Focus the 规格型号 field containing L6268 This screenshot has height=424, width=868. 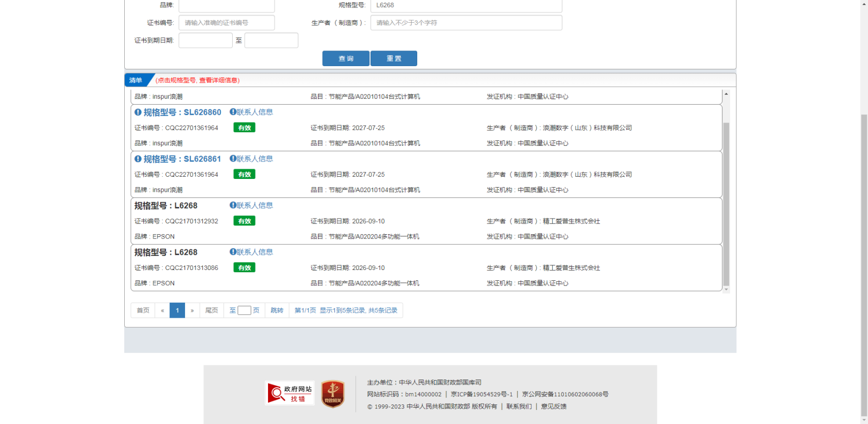coord(466,5)
